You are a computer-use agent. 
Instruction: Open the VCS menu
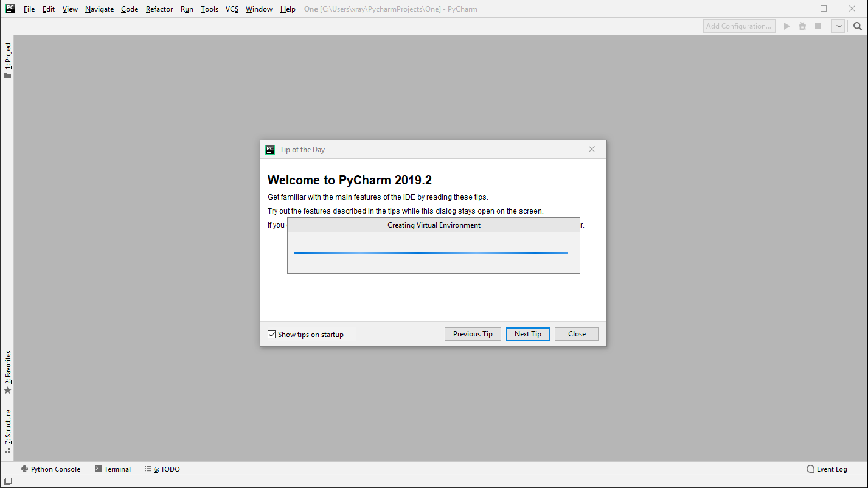[232, 9]
